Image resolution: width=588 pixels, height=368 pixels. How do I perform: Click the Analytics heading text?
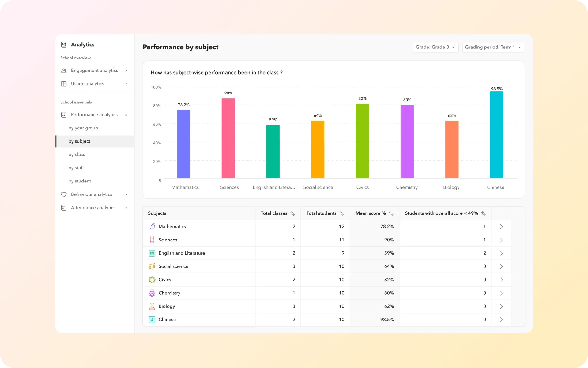tap(83, 45)
